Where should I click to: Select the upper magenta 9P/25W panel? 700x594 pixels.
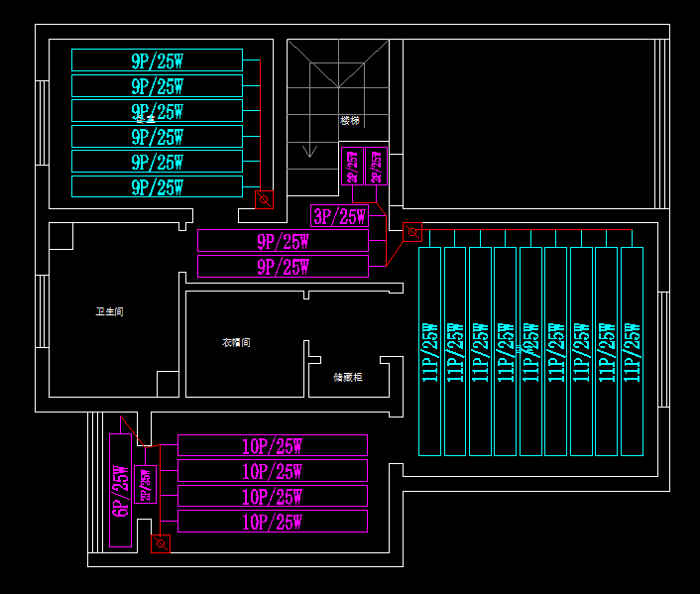pyautogui.click(x=283, y=241)
